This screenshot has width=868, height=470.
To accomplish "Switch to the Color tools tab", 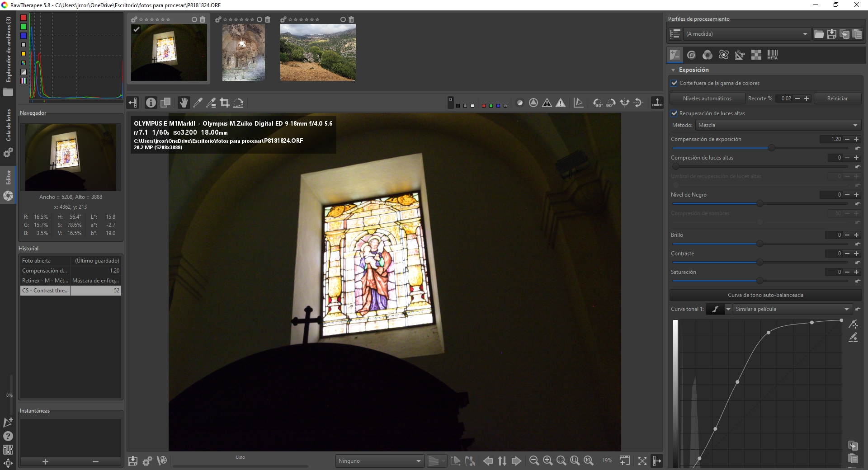I will tap(708, 55).
